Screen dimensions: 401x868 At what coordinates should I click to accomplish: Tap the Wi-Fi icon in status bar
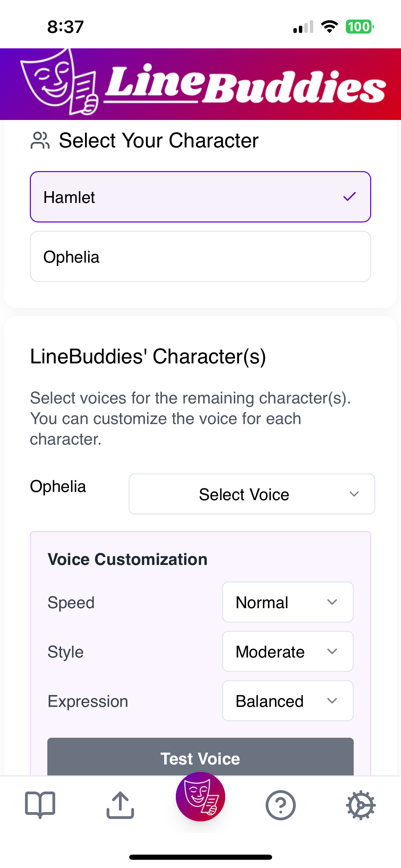329,27
